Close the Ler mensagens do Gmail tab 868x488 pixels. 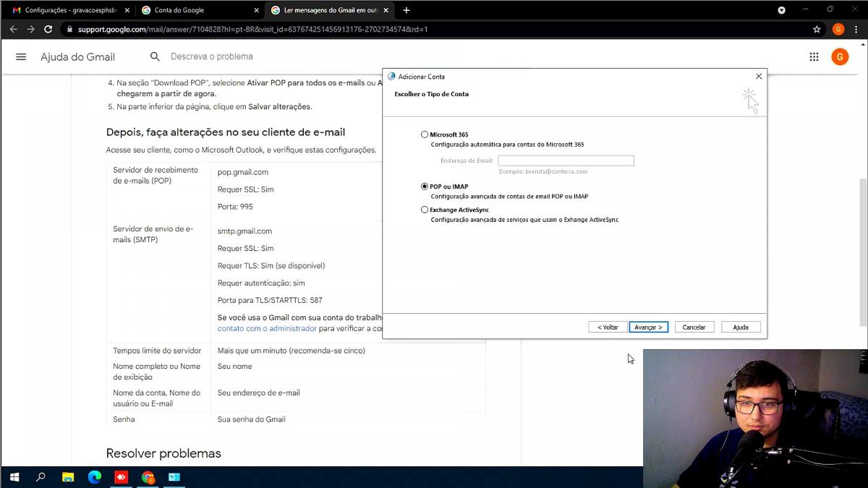(386, 10)
